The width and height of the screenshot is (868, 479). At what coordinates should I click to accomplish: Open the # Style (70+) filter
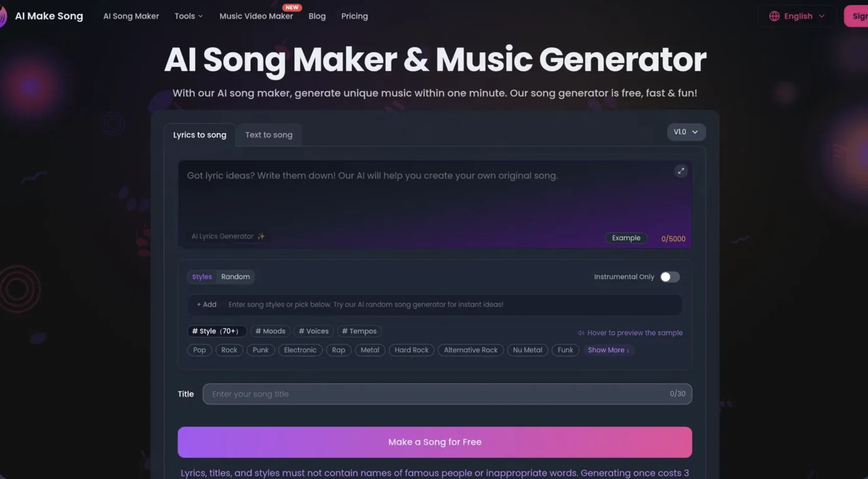[x=216, y=331]
